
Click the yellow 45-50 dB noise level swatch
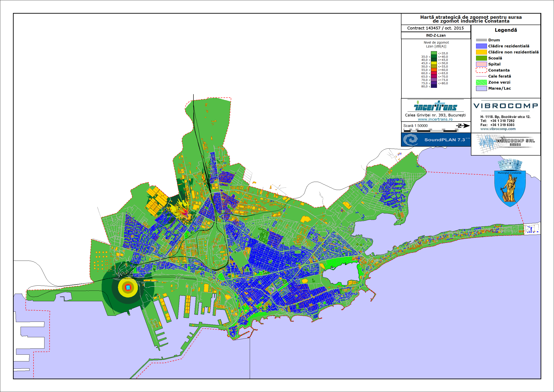coord(434,63)
